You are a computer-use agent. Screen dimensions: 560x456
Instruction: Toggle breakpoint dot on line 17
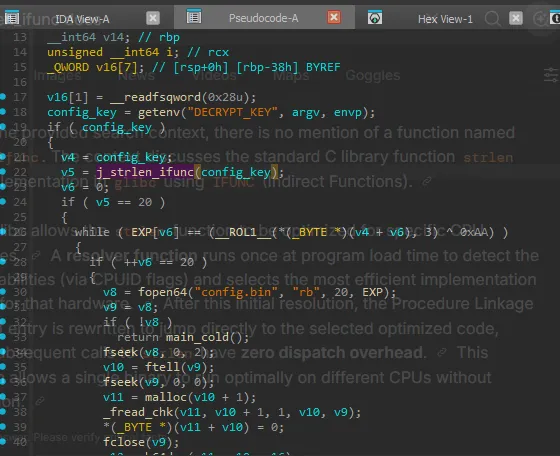click(3, 96)
